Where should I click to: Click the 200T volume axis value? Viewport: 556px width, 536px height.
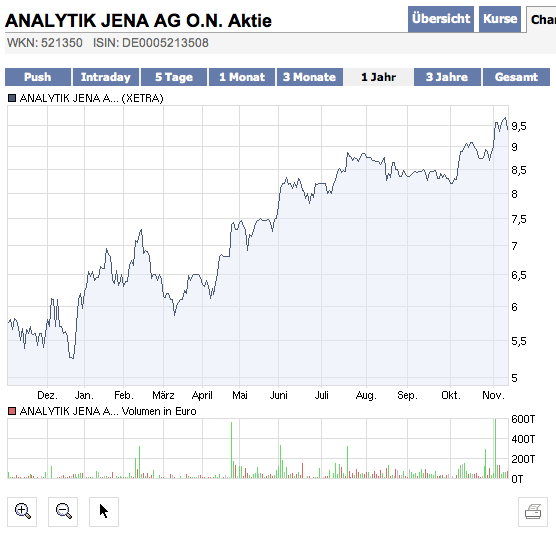pyautogui.click(x=523, y=459)
